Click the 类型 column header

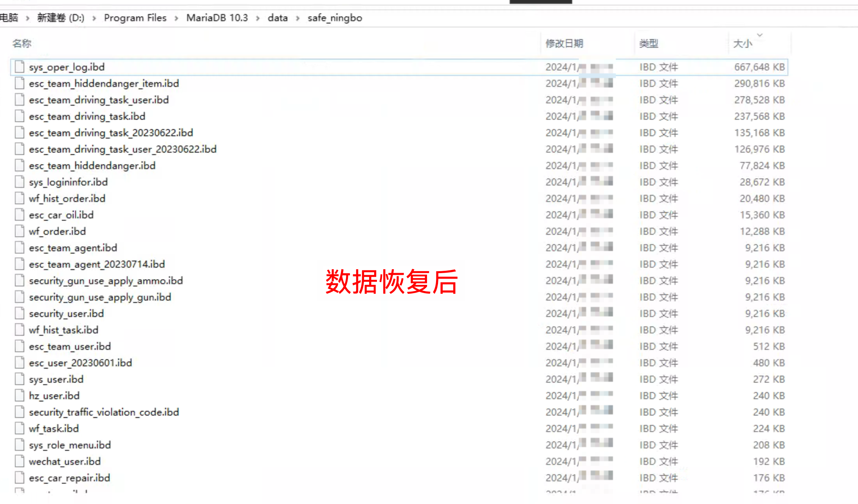[649, 43]
